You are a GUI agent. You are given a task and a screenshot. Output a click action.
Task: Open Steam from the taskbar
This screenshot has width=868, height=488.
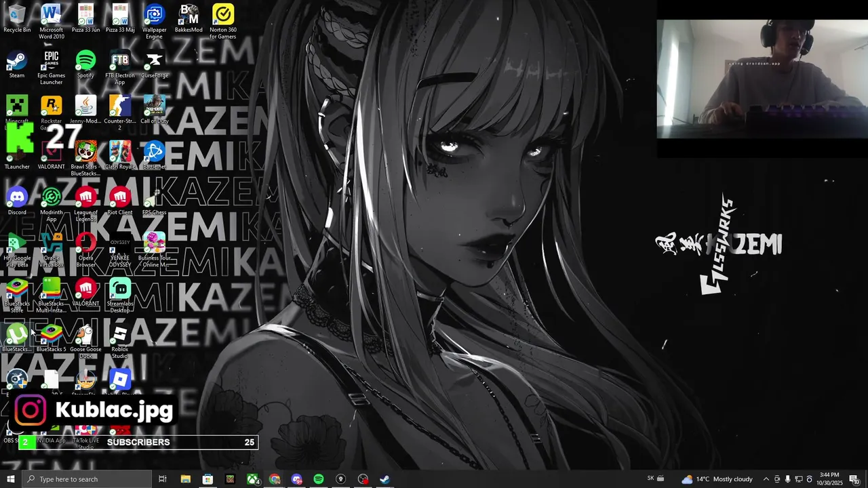[x=384, y=479]
